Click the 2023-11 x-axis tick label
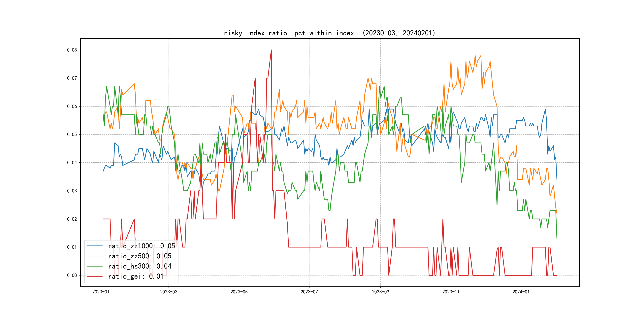The image size is (644, 322). click(x=451, y=292)
